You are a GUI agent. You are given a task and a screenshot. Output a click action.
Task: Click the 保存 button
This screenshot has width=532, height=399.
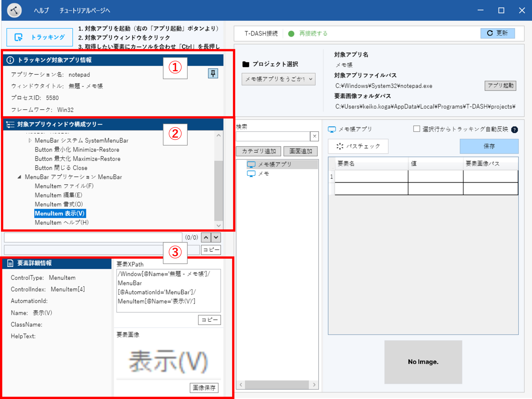click(489, 146)
